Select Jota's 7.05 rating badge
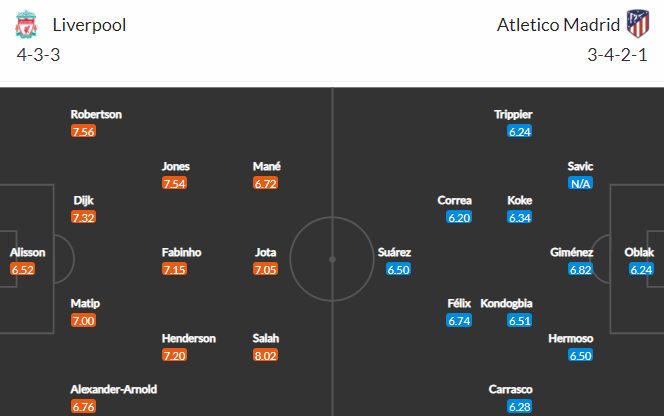 266,269
